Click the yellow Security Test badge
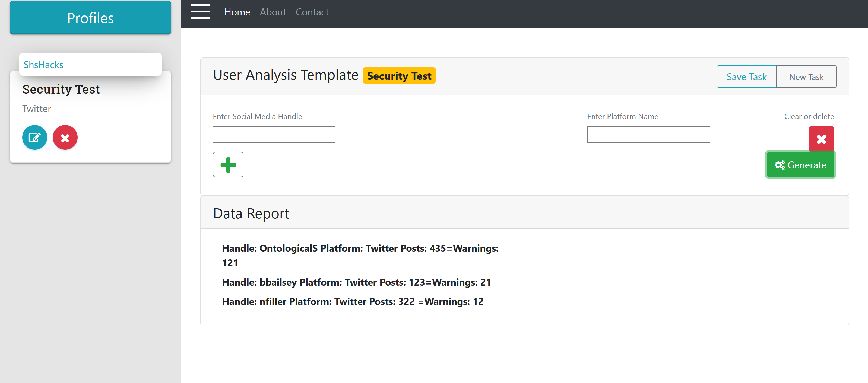Screen dimensions: 868x383 399,76
